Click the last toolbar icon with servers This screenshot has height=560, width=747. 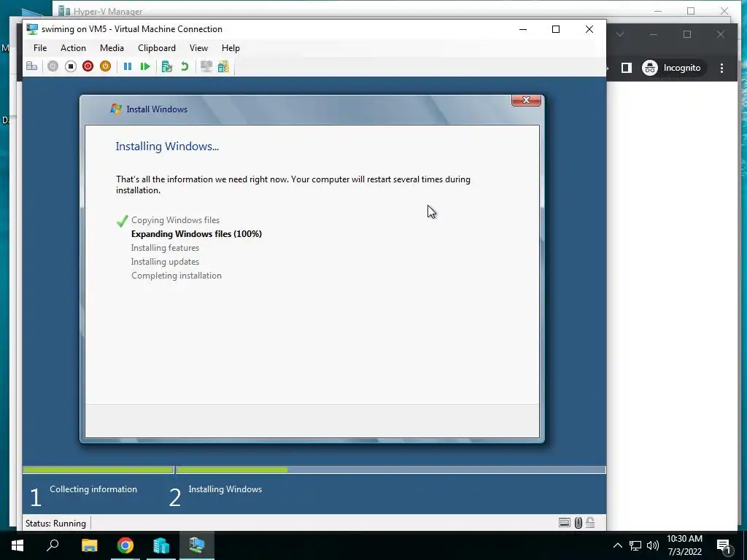[223, 66]
